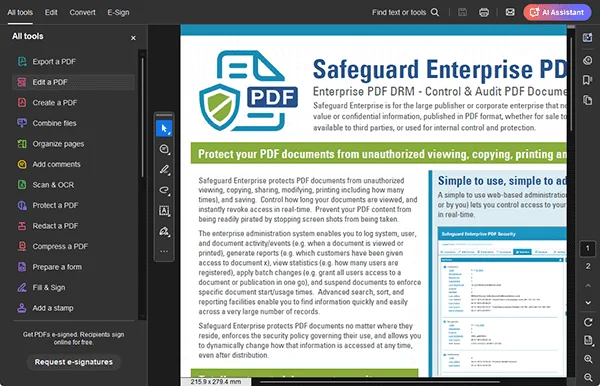Select the arrow selection tool
This screenshot has height=386, width=600.
164,129
